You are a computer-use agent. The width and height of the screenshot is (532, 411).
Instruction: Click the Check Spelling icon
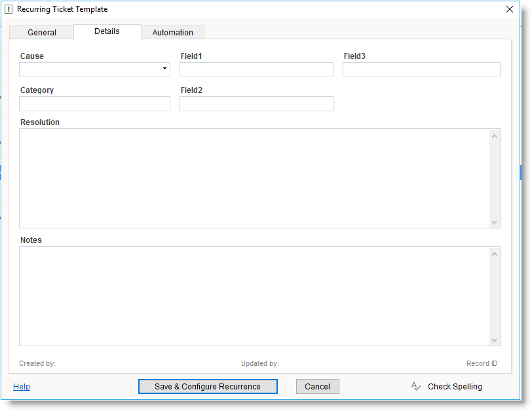415,386
